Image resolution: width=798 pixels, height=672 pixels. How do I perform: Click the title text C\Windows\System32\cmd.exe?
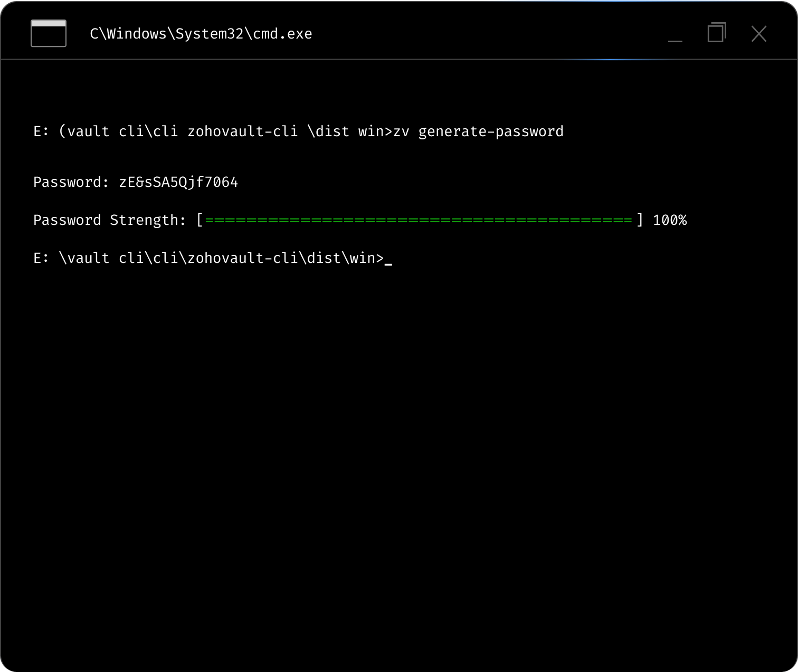tap(201, 34)
